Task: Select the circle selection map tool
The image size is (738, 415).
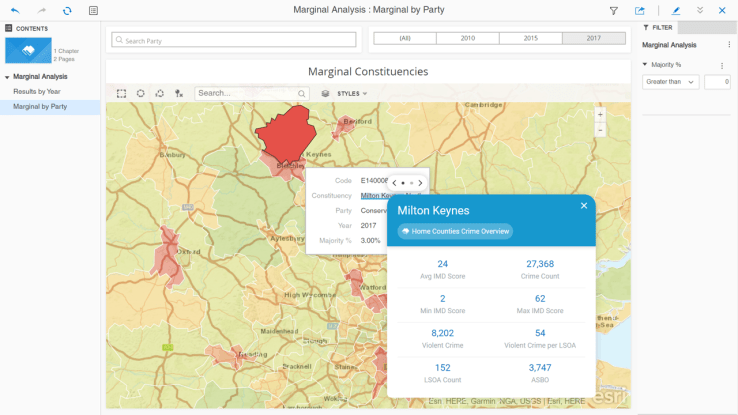Action: pyautogui.click(x=140, y=93)
